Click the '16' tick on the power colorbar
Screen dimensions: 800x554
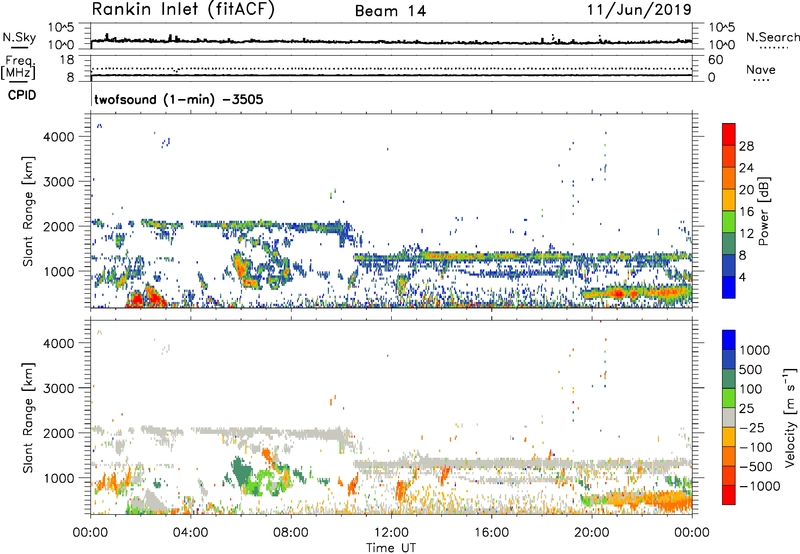tap(746, 212)
